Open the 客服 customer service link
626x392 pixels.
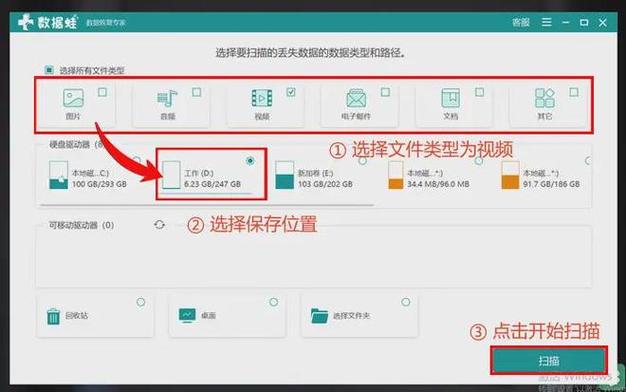click(521, 22)
